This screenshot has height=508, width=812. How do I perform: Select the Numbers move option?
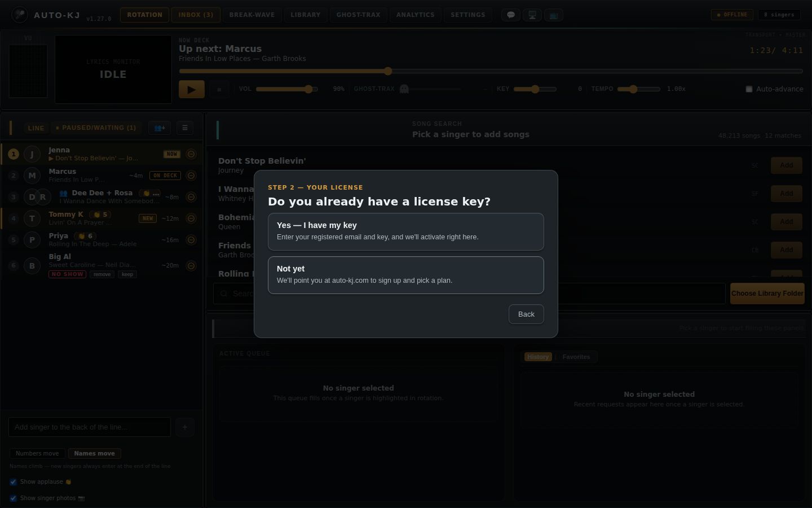pos(37,454)
